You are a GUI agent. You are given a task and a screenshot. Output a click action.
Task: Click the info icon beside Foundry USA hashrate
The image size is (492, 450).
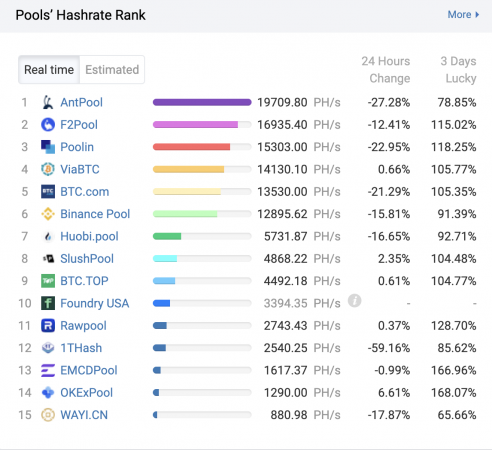tap(355, 301)
